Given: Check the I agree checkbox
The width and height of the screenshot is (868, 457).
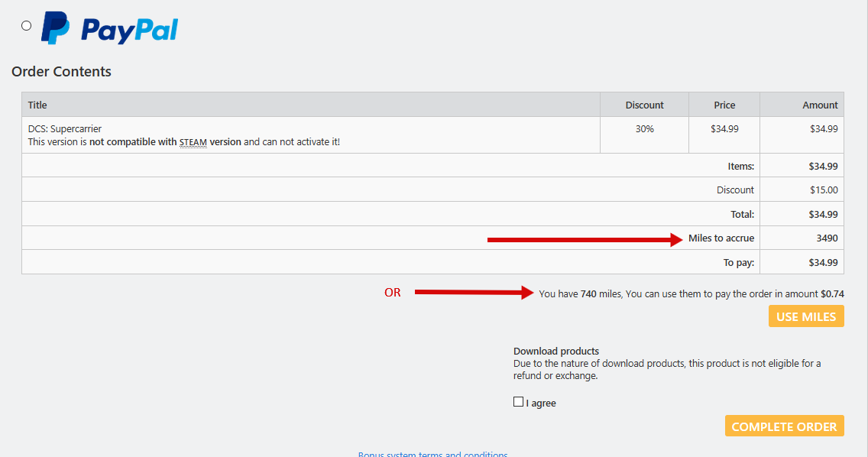Looking at the screenshot, I should (519, 402).
